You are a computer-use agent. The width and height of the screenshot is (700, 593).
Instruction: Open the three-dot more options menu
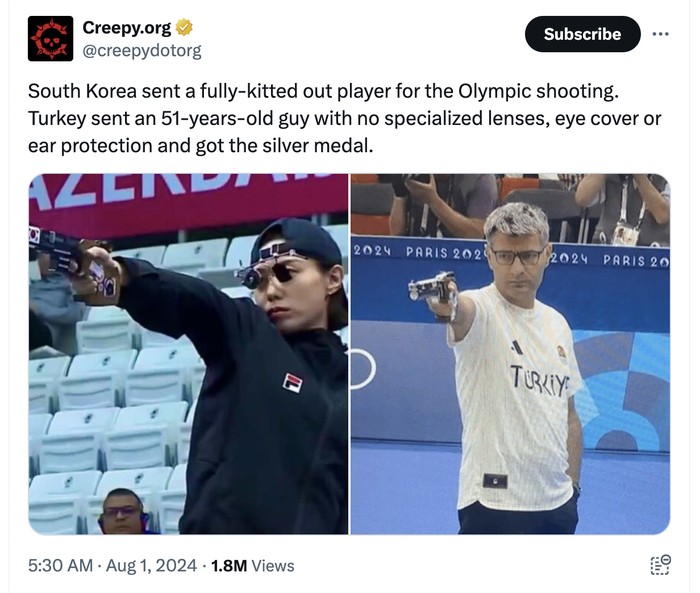(x=660, y=34)
